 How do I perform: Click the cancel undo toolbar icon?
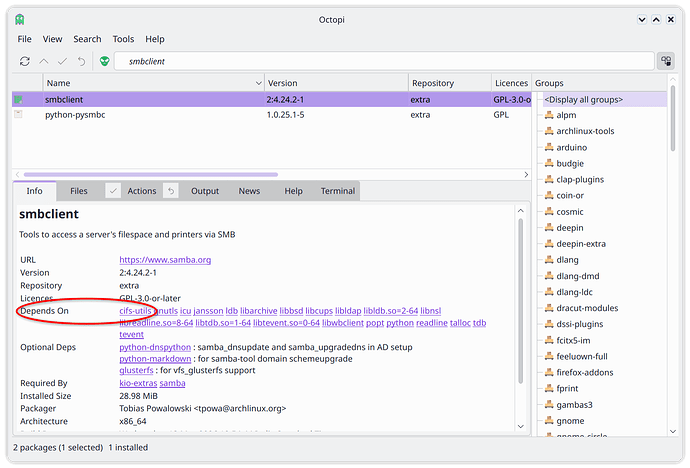[81, 61]
